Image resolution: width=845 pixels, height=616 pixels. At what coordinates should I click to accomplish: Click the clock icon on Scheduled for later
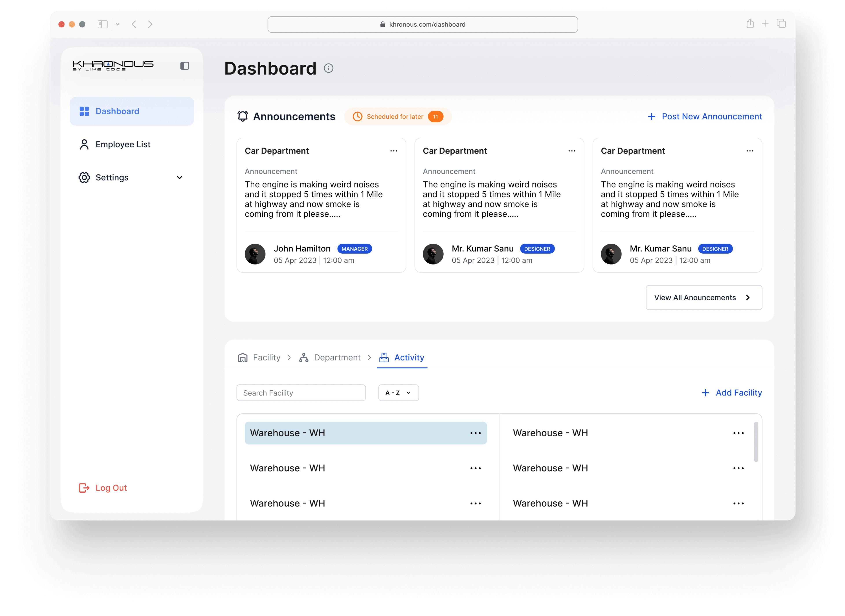click(x=358, y=116)
